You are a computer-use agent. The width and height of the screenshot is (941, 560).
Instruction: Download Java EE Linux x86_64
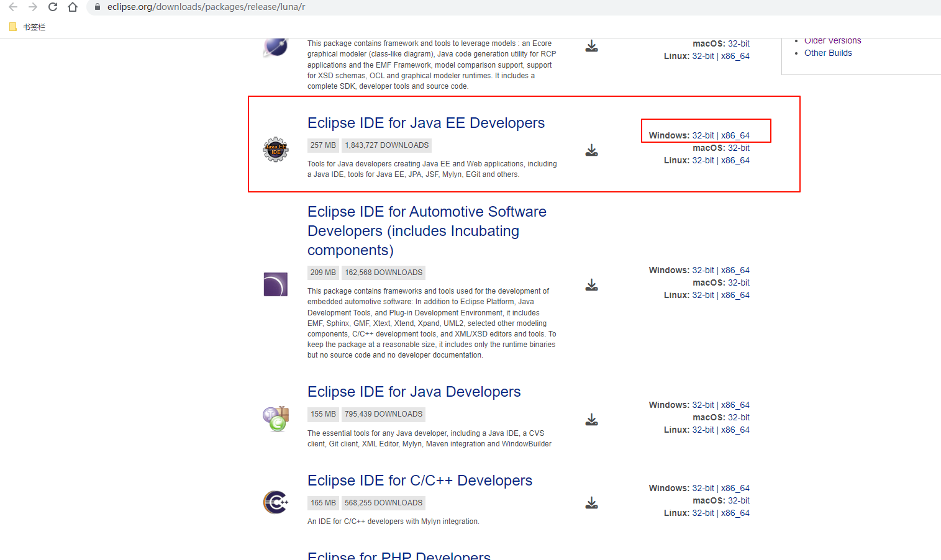point(735,160)
